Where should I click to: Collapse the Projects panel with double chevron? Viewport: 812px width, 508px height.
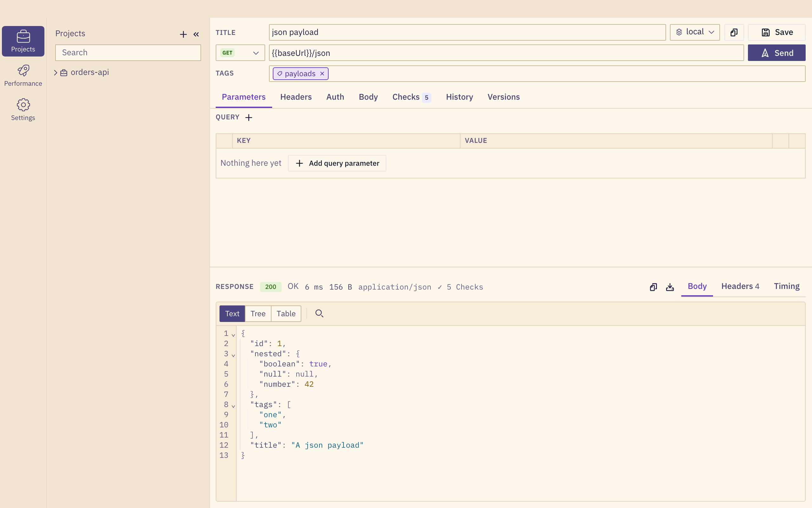(x=196, y=34)
